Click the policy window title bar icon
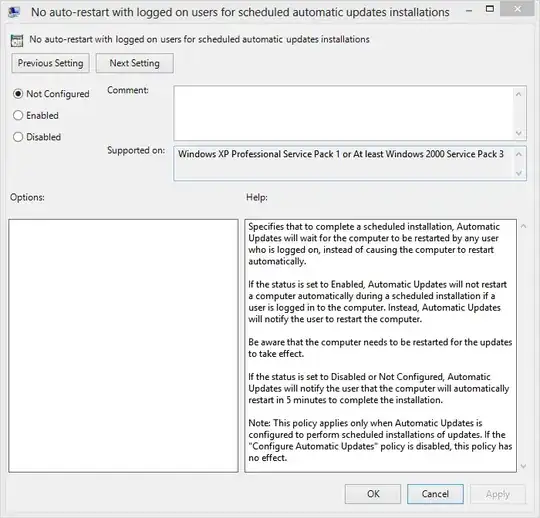 point(14,12)
